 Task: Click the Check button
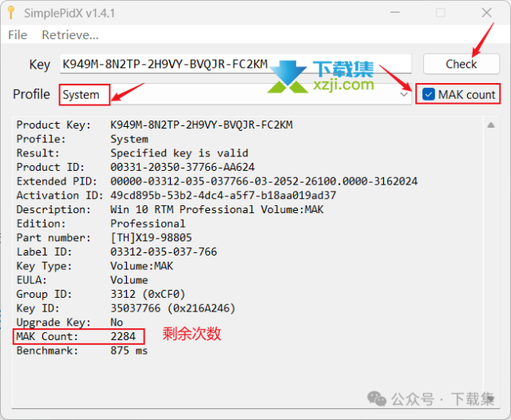[x=461, y=64]
